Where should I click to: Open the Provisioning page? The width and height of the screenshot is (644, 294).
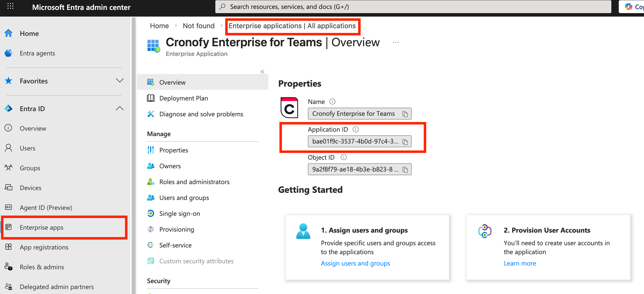(x=176, y=229)
